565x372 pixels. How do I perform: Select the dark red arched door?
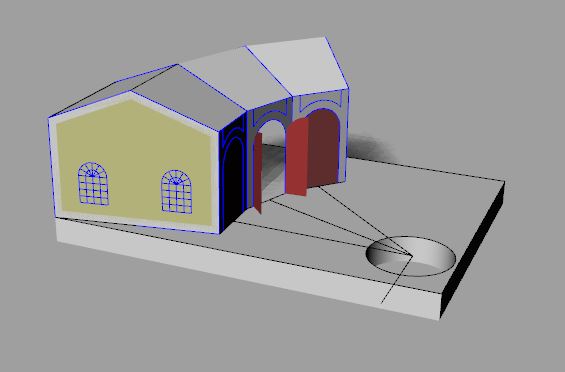click(x=323, y=148)
